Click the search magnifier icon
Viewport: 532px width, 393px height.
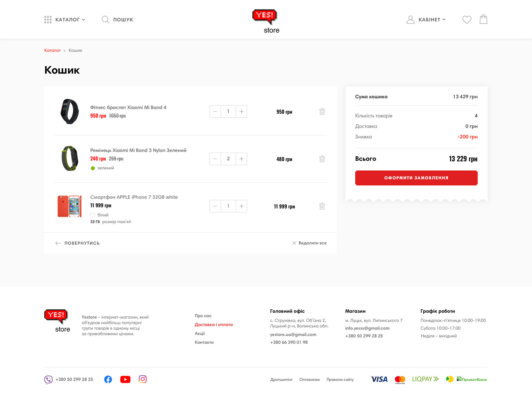(x=105, y=20)
